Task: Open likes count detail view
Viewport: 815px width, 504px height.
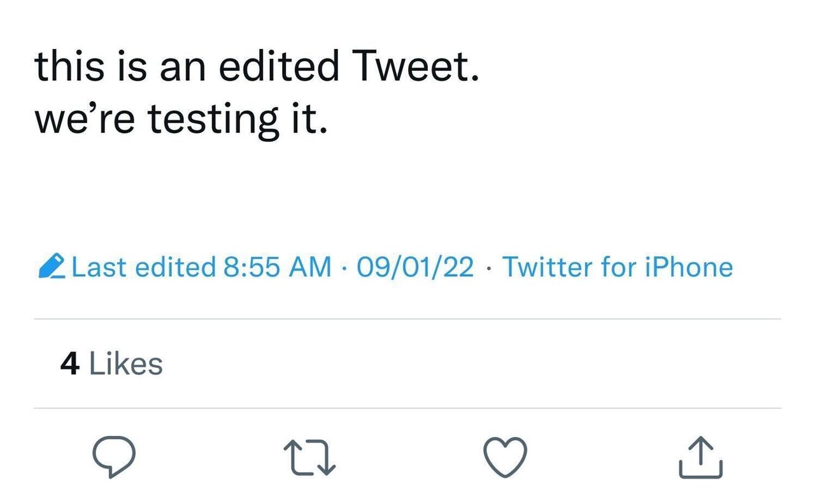Action: (x=111, y=363)
